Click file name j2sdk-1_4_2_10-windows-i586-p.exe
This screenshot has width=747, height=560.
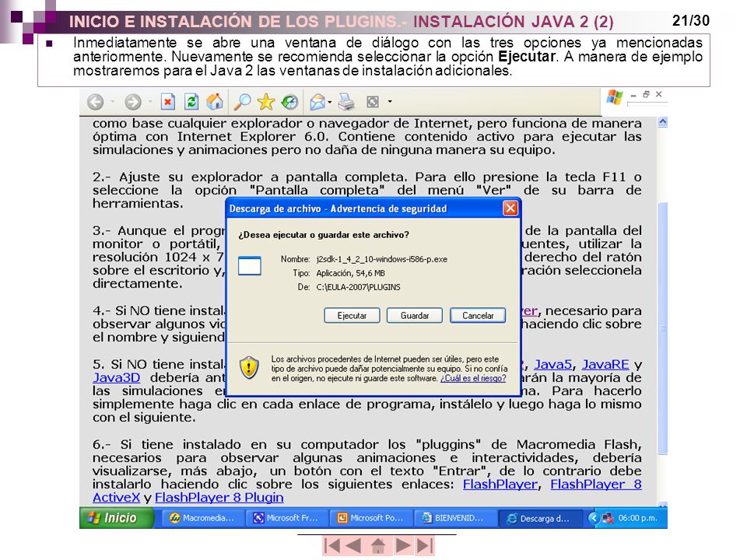coord(381,260)
